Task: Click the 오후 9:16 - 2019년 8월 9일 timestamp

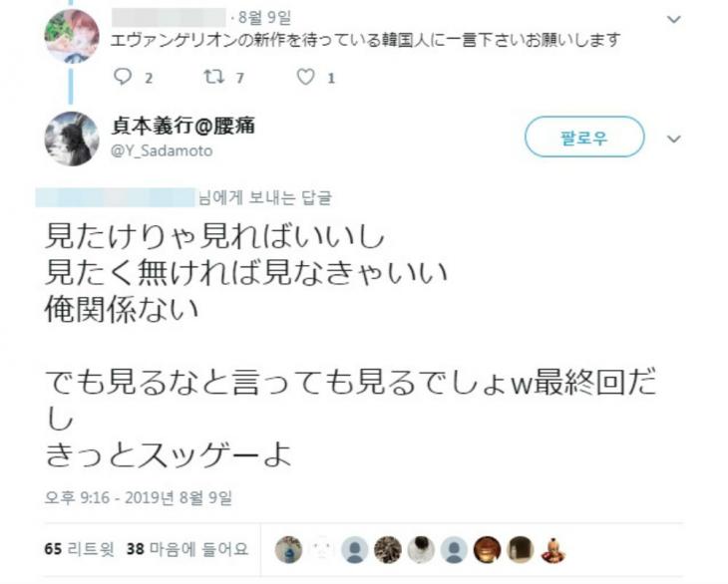Action: click(139, 497)
